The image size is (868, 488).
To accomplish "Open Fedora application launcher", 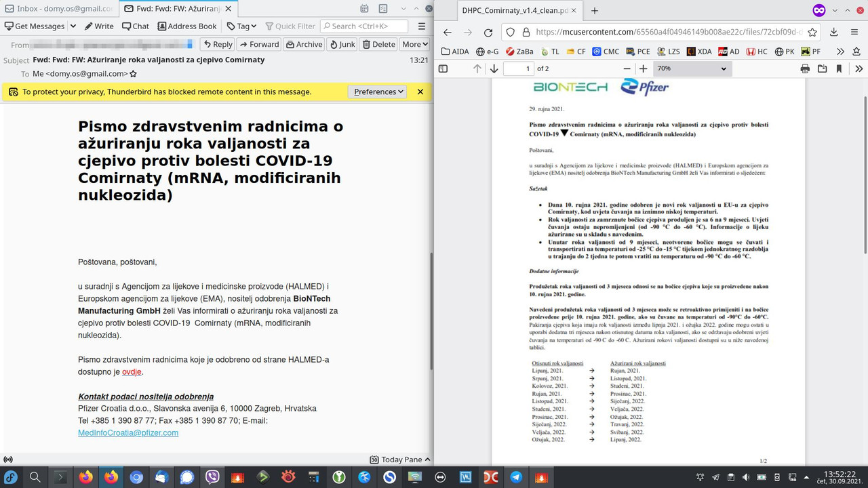I will click(x=12, y=477).
